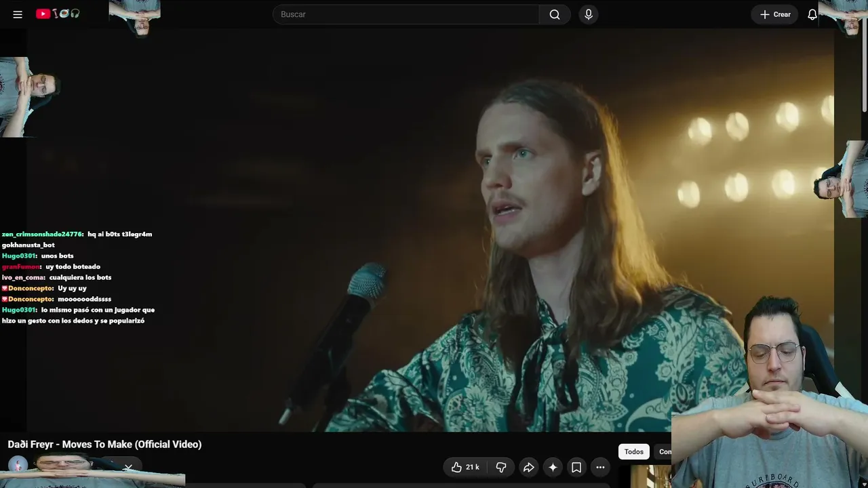The image size is (868, 488).
Task: Click chat message "moooooooddssss"
Action: [84, 299]
